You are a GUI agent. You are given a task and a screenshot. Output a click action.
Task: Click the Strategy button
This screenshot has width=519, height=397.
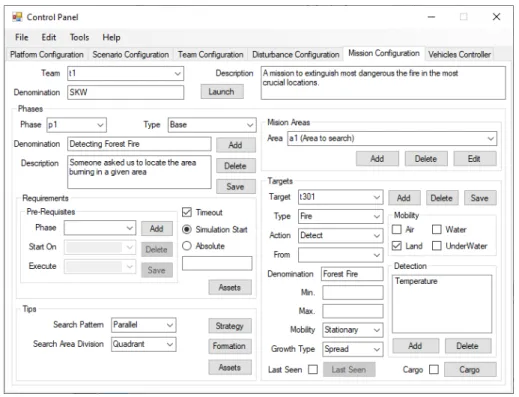(230, 326)
